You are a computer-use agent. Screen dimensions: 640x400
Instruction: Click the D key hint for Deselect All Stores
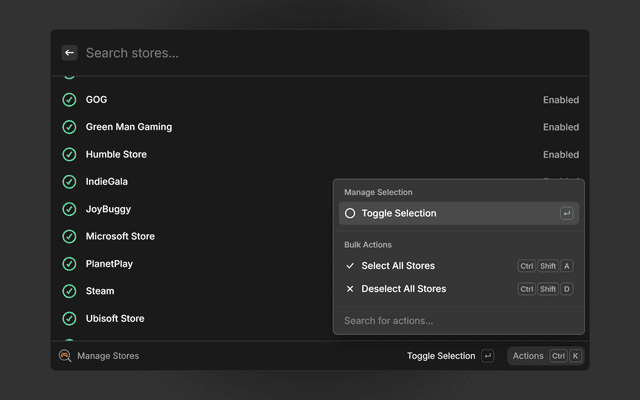coord(567,289)
